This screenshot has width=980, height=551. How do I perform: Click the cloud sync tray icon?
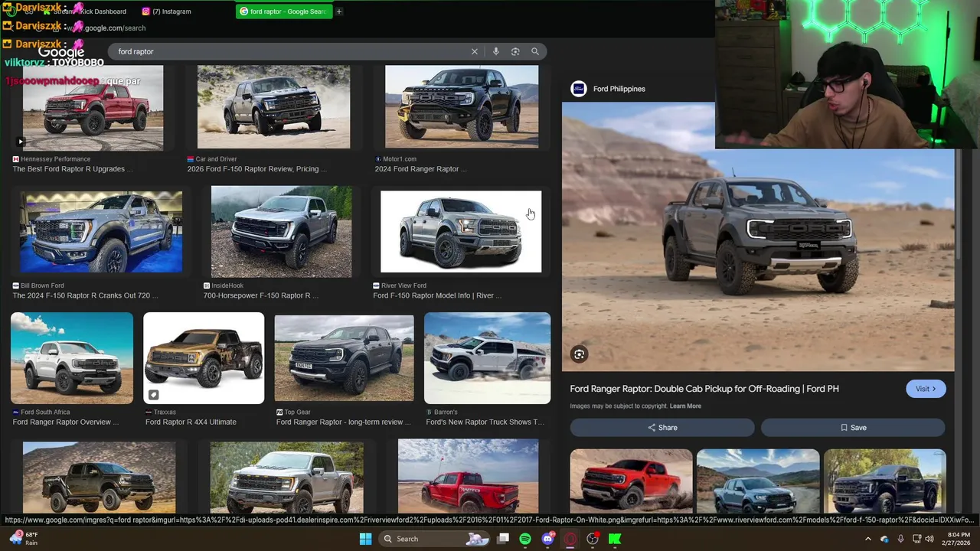[884, 539]
